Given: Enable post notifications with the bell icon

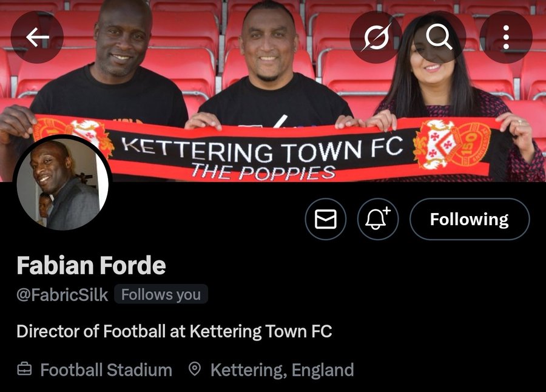Looking at the screenshot, I should [x=378, y=219].
